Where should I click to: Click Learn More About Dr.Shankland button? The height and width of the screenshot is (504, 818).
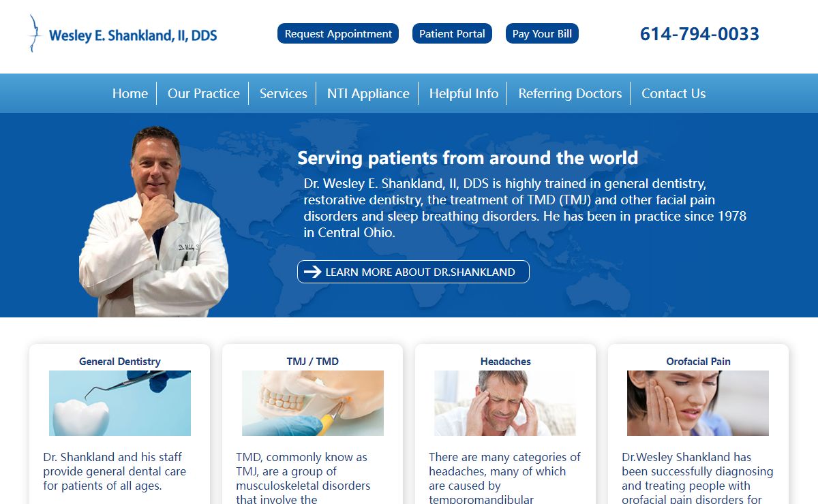pyautogui.click(x=413, y=272)
